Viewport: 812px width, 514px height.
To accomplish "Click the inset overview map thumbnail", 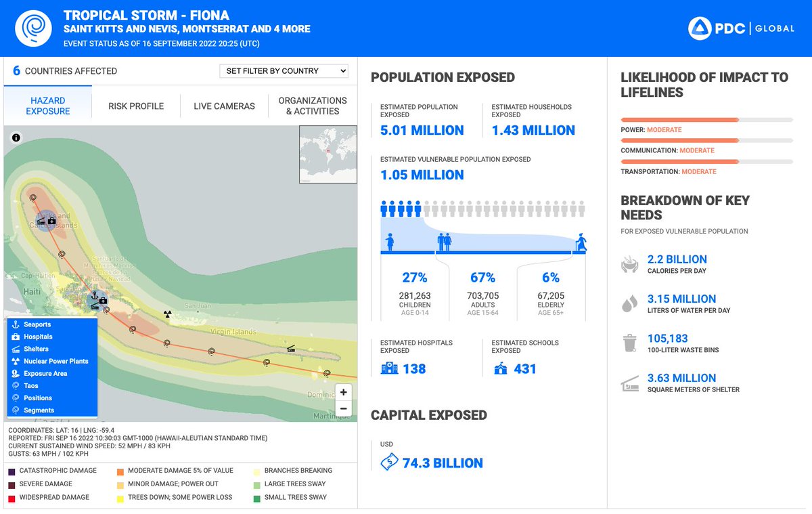I will 328,154.
